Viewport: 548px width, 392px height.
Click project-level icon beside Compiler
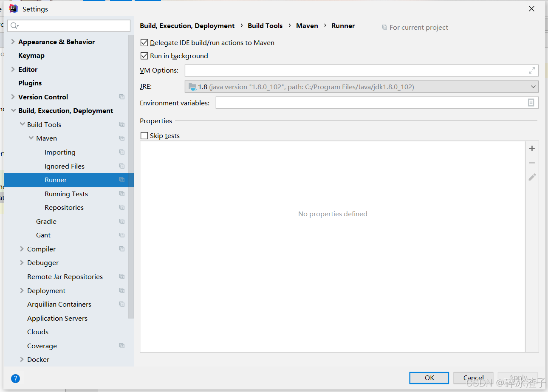click(122, 249)
